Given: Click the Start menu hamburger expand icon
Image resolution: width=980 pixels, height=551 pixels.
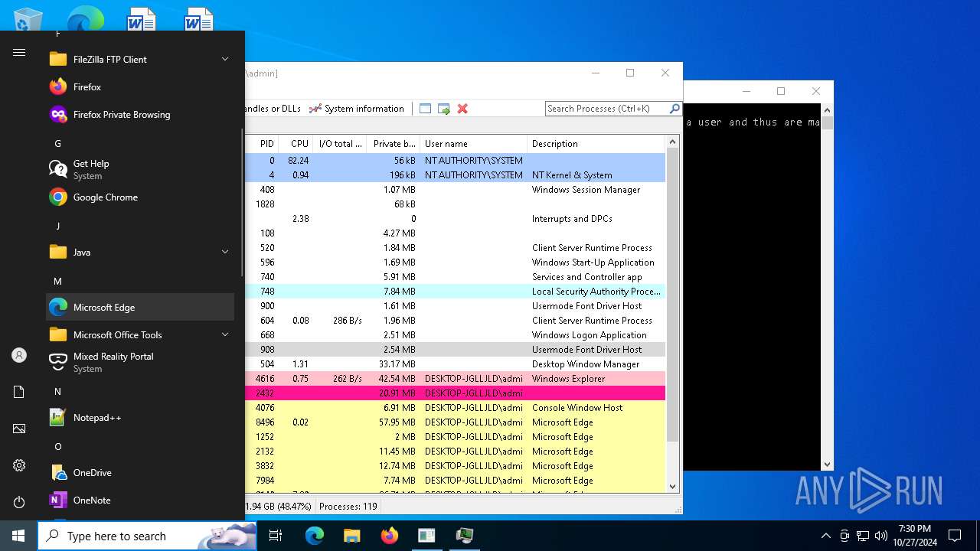Looking at the screenshot, I should (x=19, y=53).
